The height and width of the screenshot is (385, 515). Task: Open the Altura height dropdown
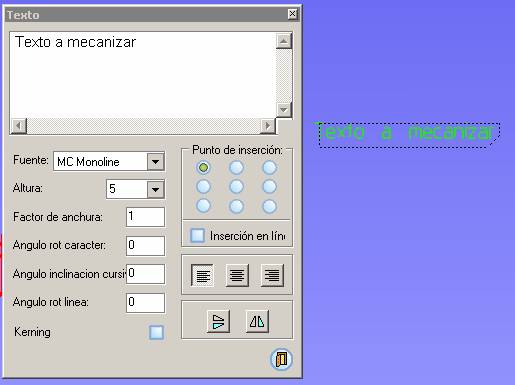[x=155, y=189]
